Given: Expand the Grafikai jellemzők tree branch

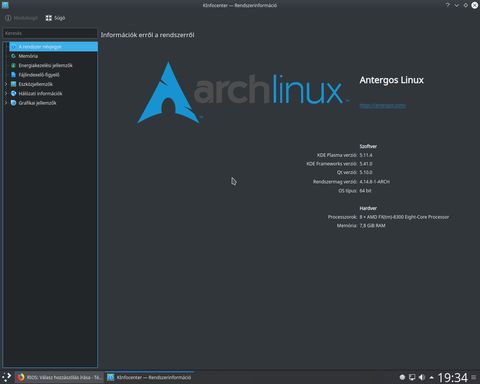Looking at the screenshot, I should pyautogui.click(x=6, y=103).
